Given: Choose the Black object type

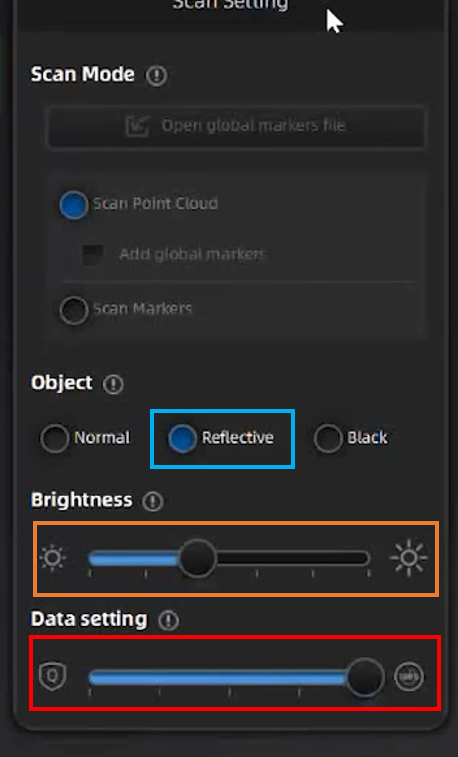Looking at the screenshot, I should point(328,438).
